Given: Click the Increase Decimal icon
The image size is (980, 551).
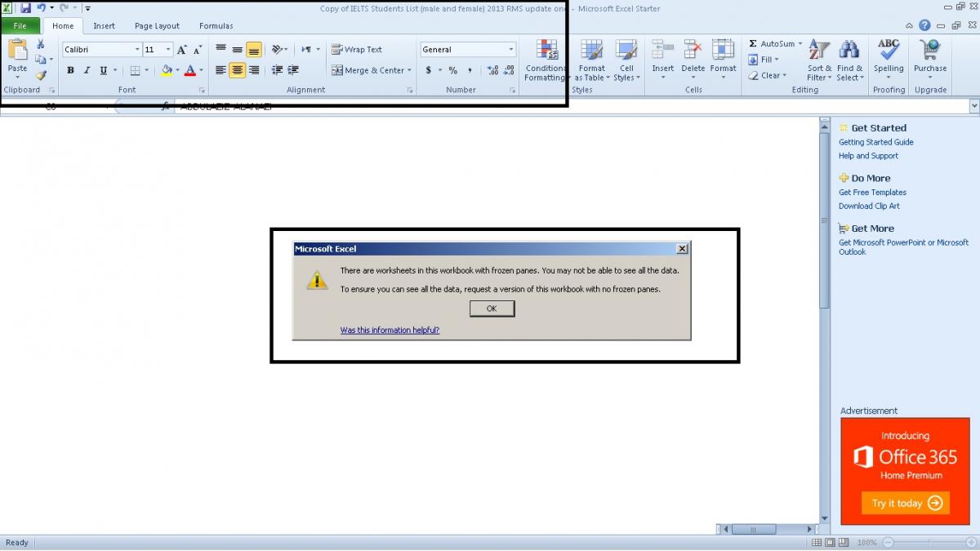Looking at the screenshot, I should pos(492,71).
